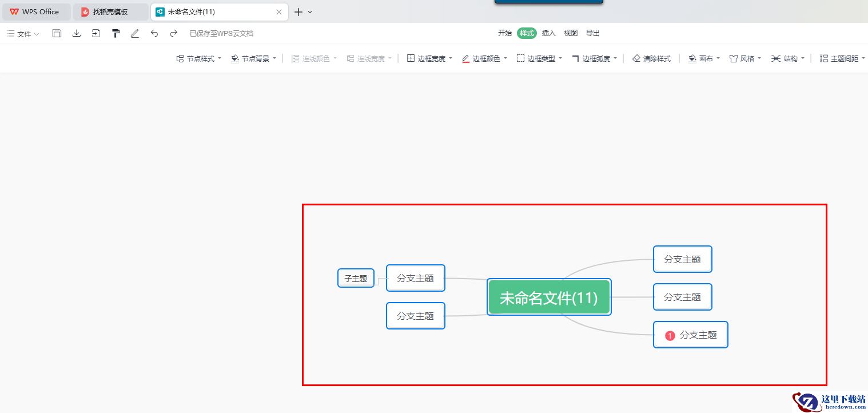Open the 边框颜色 color picker
The width and height of the screenshot is (868, 413).
pyautogui.click(x=485, y=58)
